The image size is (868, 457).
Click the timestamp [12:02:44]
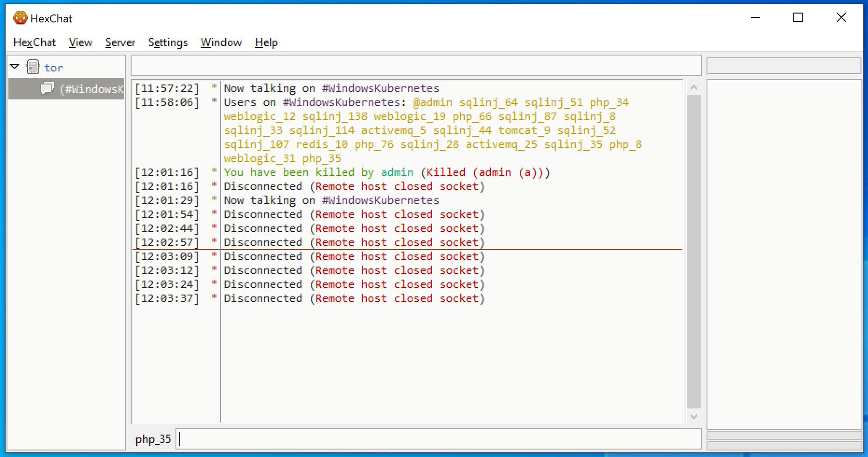(167, 228)
